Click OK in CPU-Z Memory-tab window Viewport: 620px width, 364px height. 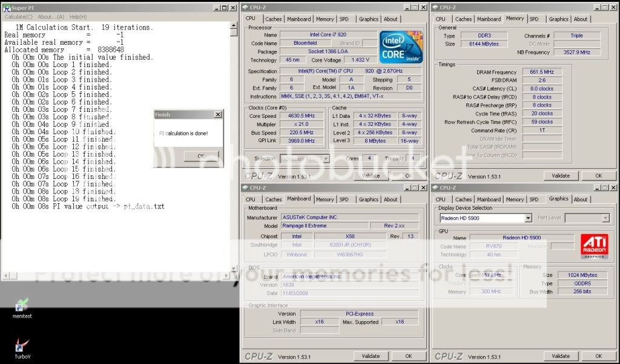[599, 176]
